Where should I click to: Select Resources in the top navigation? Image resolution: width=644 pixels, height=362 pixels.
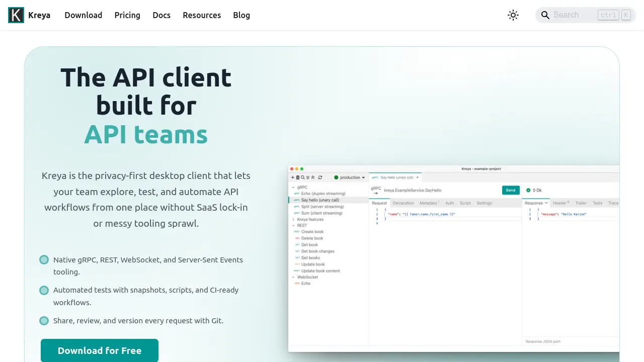[x=202, y=15]
